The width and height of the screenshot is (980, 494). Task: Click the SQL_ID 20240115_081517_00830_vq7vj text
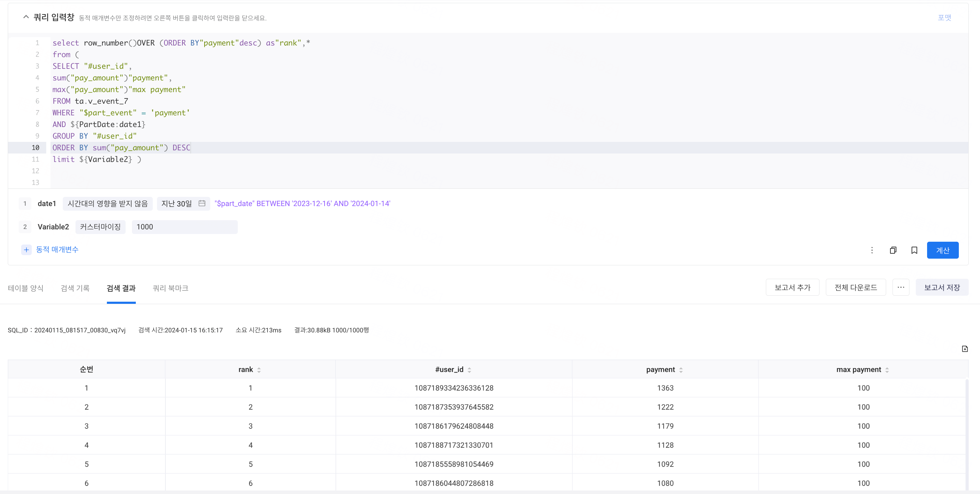point(67,330)
